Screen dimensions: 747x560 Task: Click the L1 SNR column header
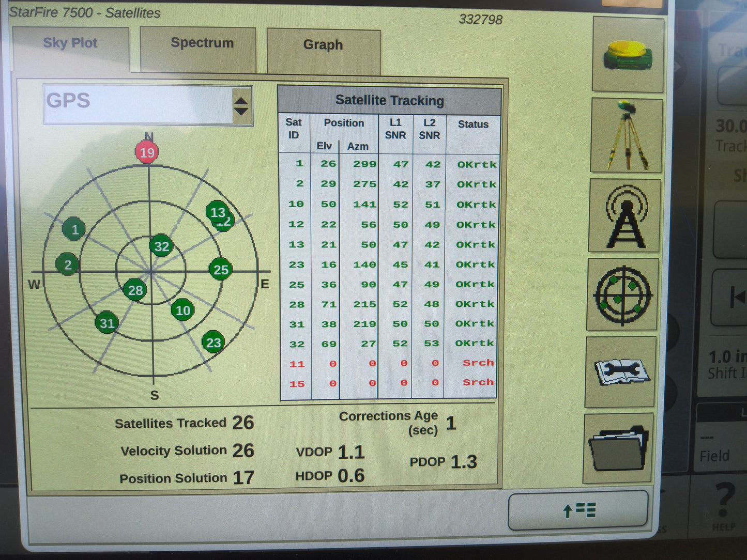point(395,129)
